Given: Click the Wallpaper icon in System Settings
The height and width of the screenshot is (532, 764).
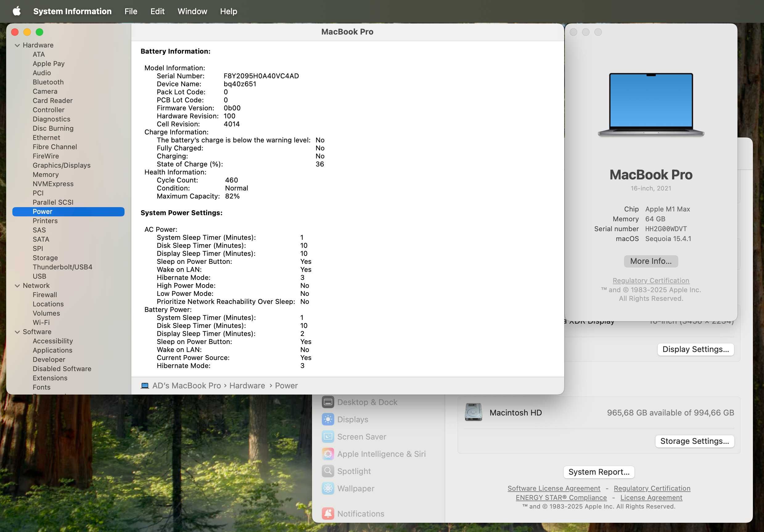Looking at the screenshot, I should coord(328,489).
